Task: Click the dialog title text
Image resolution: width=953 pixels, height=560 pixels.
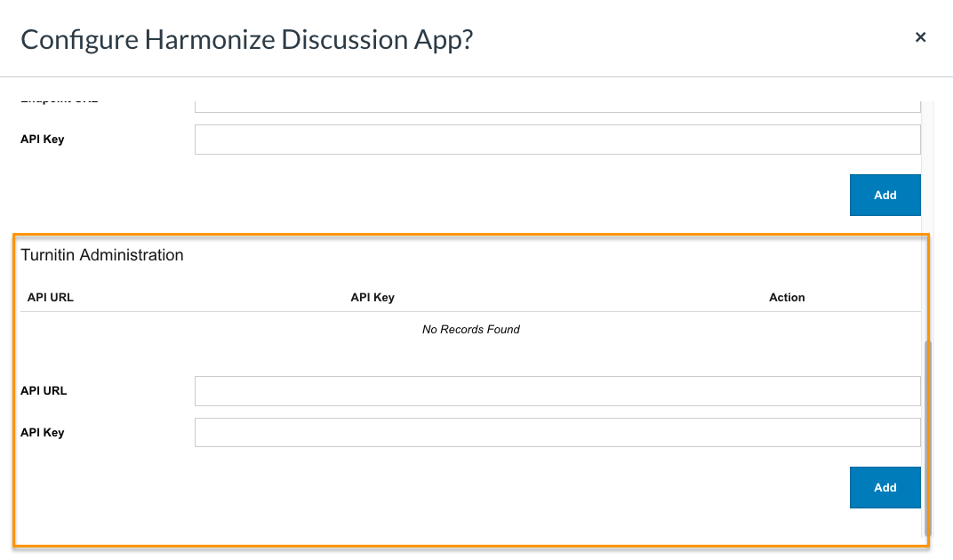Action: 246,39
